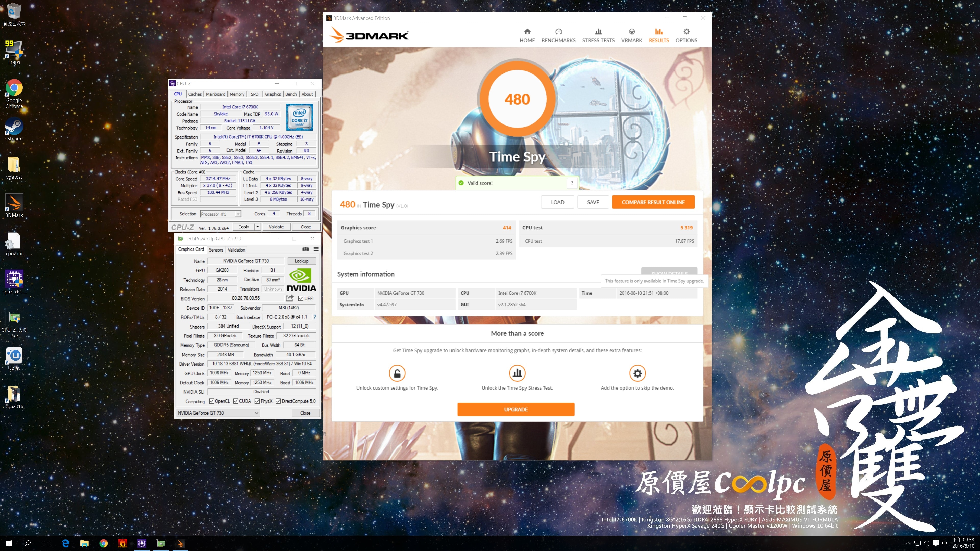Switch to the Sensors tab in GPU-Z
The width and height of the screenshot is (980, 551).
(x=216, y=250)
